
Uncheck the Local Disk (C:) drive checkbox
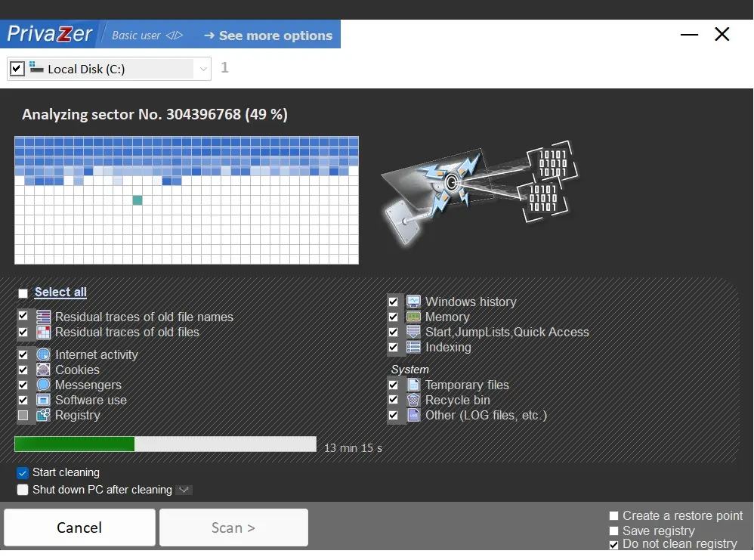pyautogui.click(x=17, y=68)
